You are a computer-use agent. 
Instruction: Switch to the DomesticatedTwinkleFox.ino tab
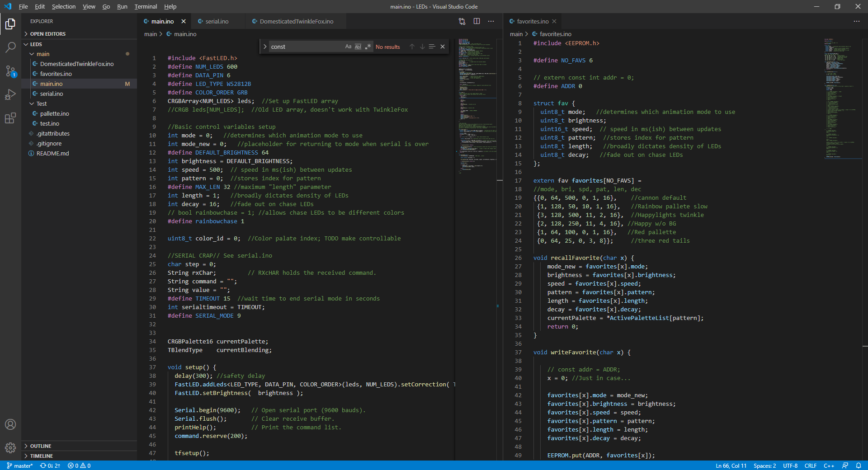point(296,21)
